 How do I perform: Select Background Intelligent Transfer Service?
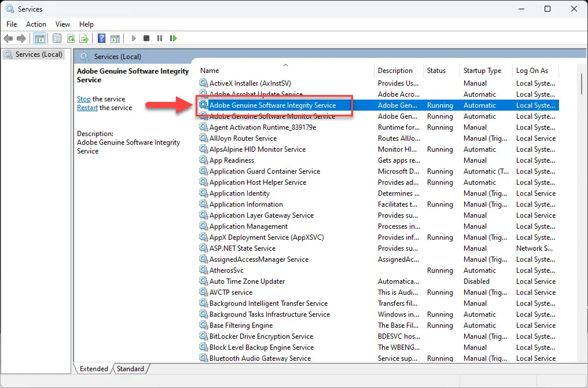[x=269, y=303]
